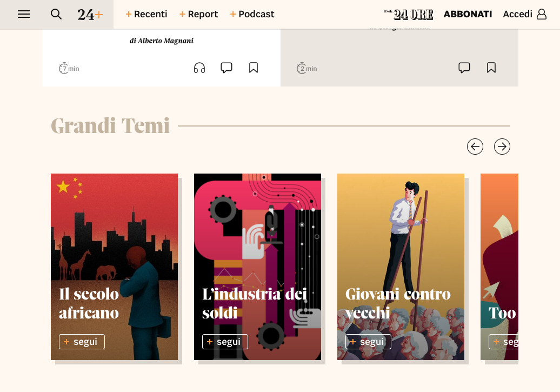Expand the Recenti menu
The width and height of the screenshot is (560, 392).
[146, 15]
